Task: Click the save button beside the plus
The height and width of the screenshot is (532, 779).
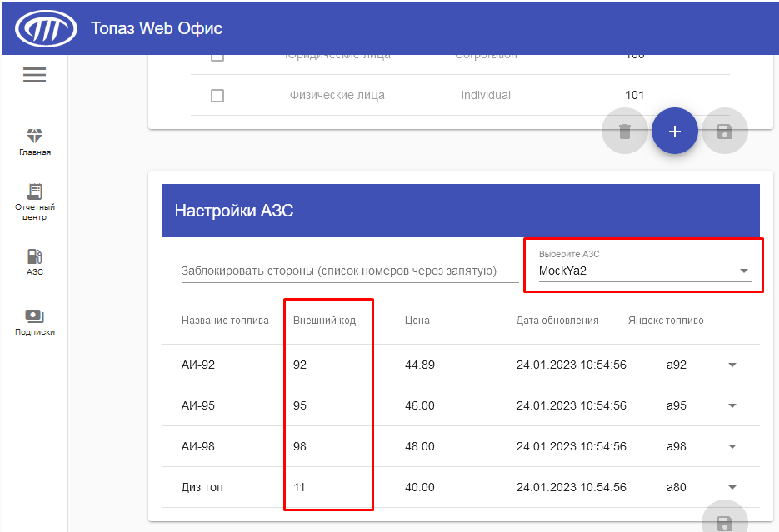Action: coord(724,131)
